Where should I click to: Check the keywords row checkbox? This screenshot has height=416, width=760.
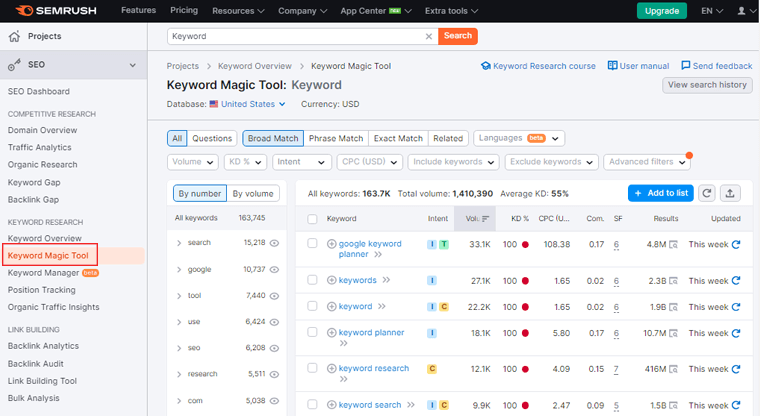pyautogui.click(x=312, y=280)
